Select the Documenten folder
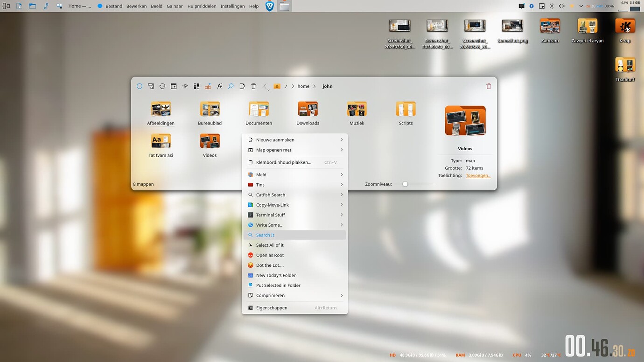Screen dimensions: 644x362 [259, 114]
